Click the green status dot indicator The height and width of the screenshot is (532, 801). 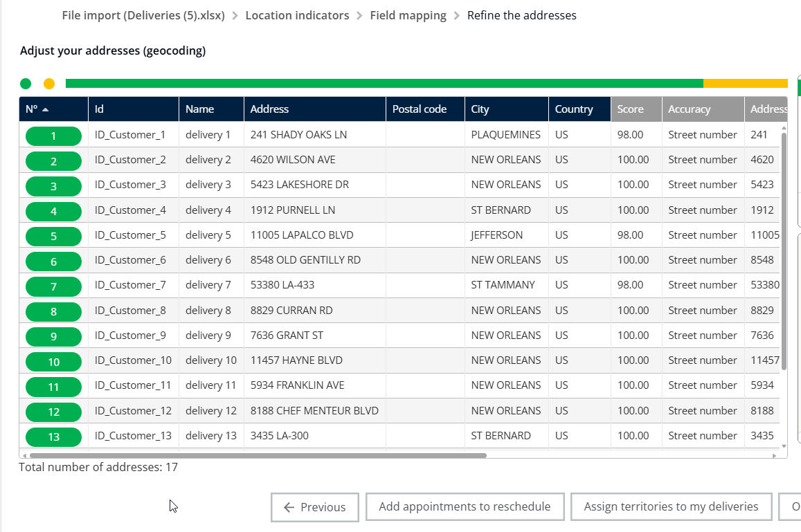coord(26,84)
